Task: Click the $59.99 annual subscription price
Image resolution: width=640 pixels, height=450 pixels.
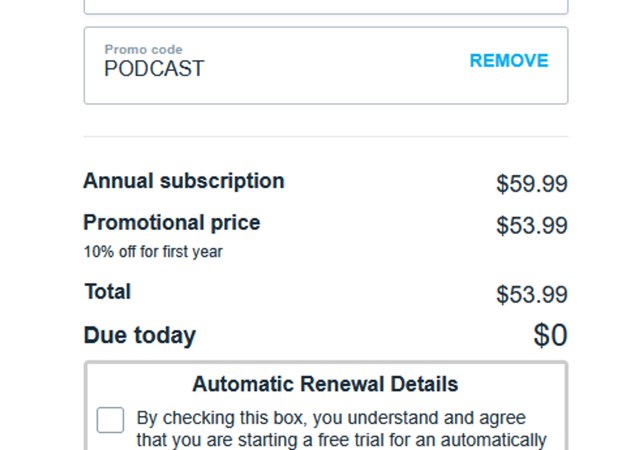Action: [531, 184]
